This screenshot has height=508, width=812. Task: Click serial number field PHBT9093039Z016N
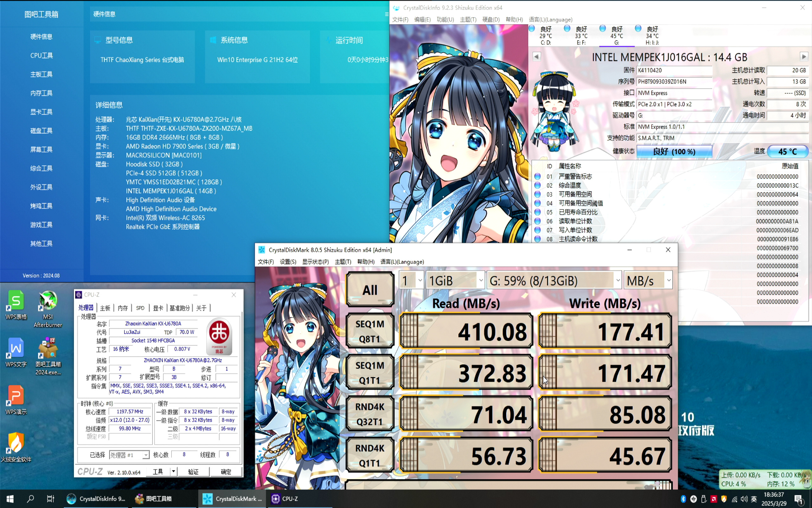tap(674, 82)
